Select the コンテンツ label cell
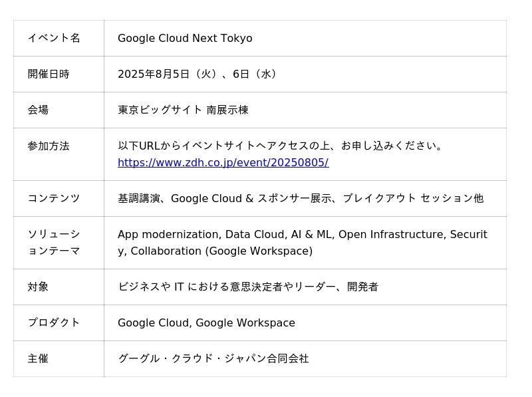Screen dimensions: 532x397 [x=59, y=198]
